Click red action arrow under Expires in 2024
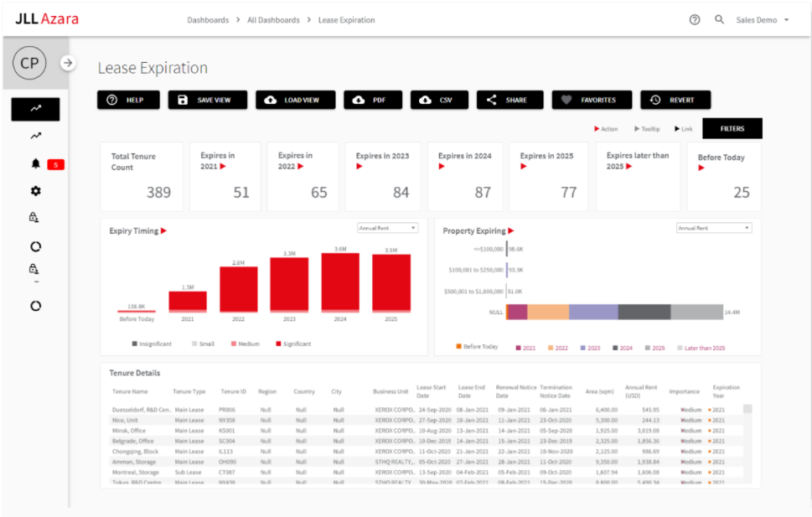 442,166
